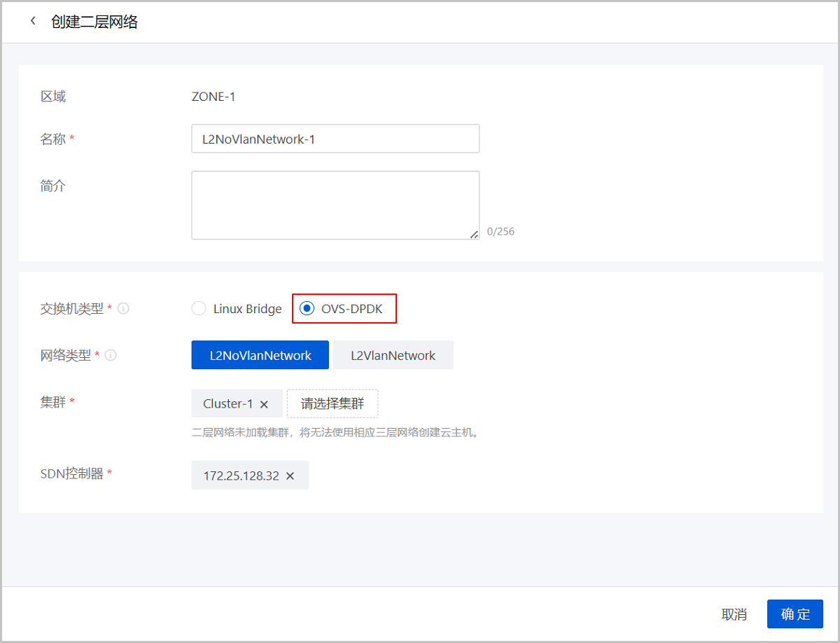The height and width of the screenshot is (643, 840).
Task: Focus the 名称 input with L2NoVlanNetwork-1
Action: tap(335, 139)
